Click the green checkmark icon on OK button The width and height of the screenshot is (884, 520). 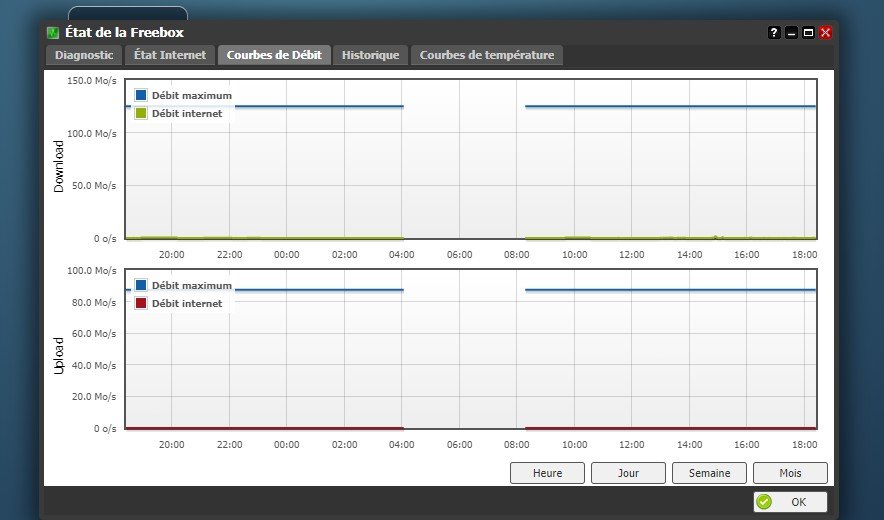click(x=764, y=502)
